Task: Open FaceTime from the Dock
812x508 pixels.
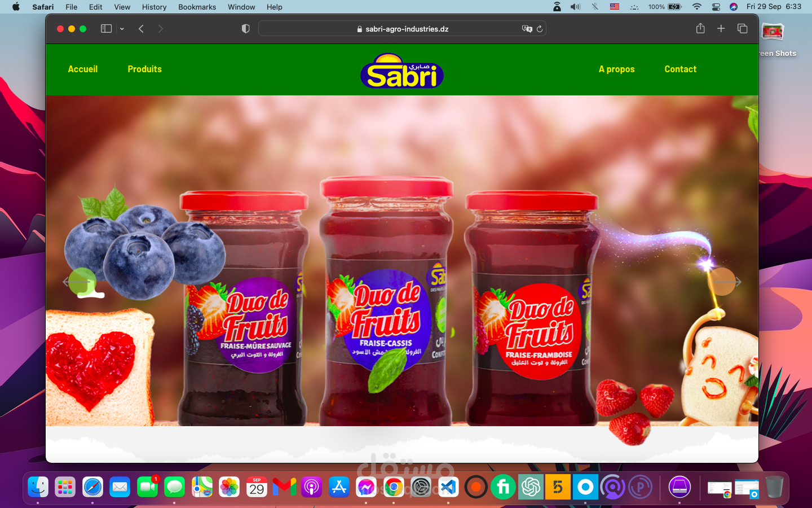Action: pos(147,487)
